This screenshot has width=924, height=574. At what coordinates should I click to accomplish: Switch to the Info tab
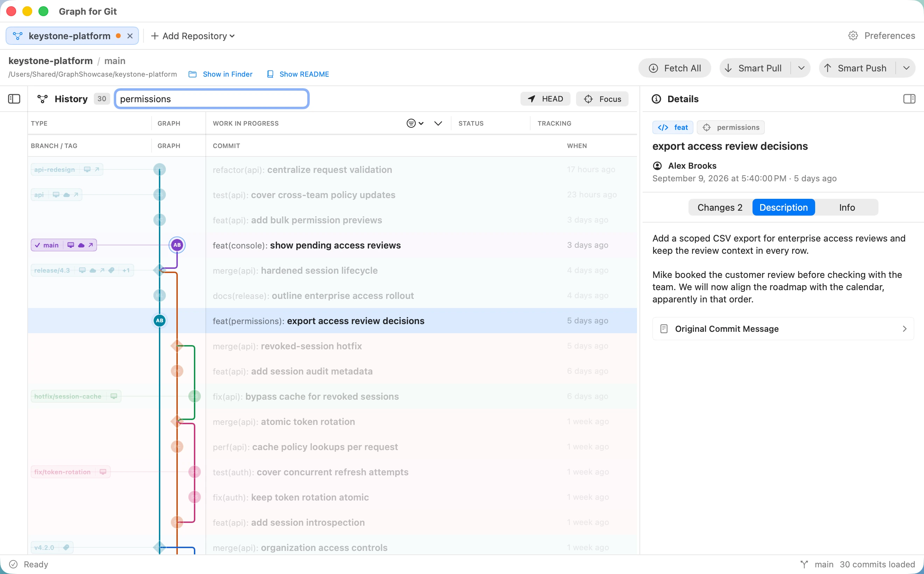847,207
